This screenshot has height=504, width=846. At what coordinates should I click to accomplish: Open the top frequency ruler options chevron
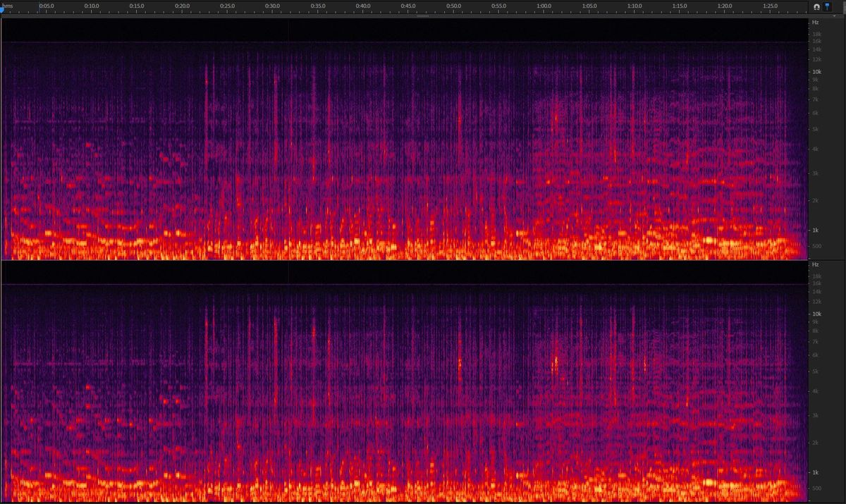(835, 16)
